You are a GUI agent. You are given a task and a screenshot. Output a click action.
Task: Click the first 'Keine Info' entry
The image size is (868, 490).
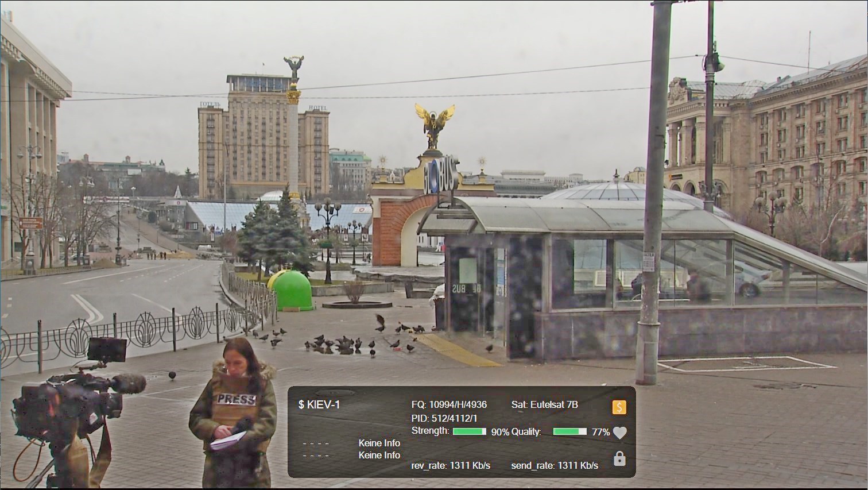[379, 443]
